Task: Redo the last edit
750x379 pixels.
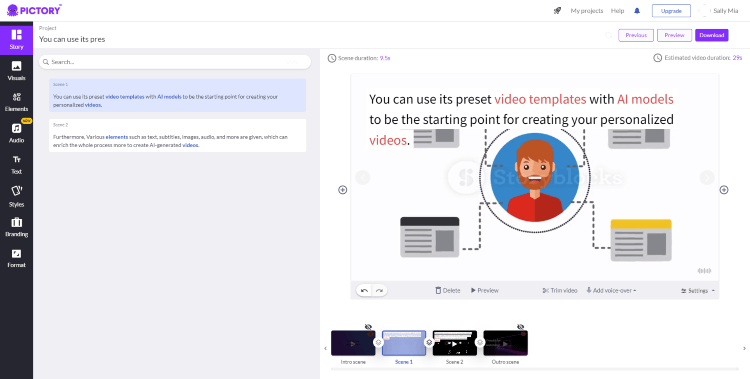Action: click(379, 290)
